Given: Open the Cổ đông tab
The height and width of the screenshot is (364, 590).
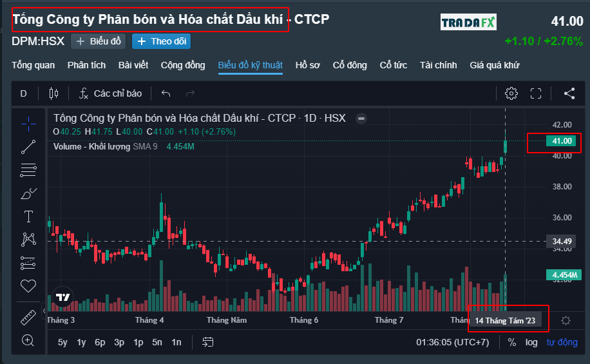Looking at the screenshot, I should point(350,65).
